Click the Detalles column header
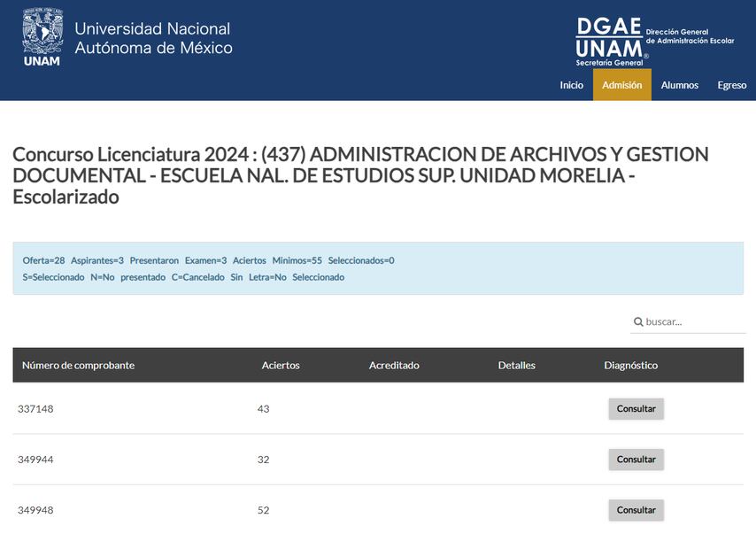This screenshot has width=756, height=549. (516, 365)
